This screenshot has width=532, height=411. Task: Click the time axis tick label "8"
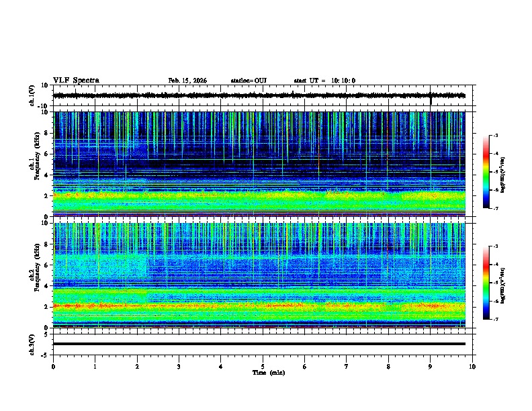(388, 367)
